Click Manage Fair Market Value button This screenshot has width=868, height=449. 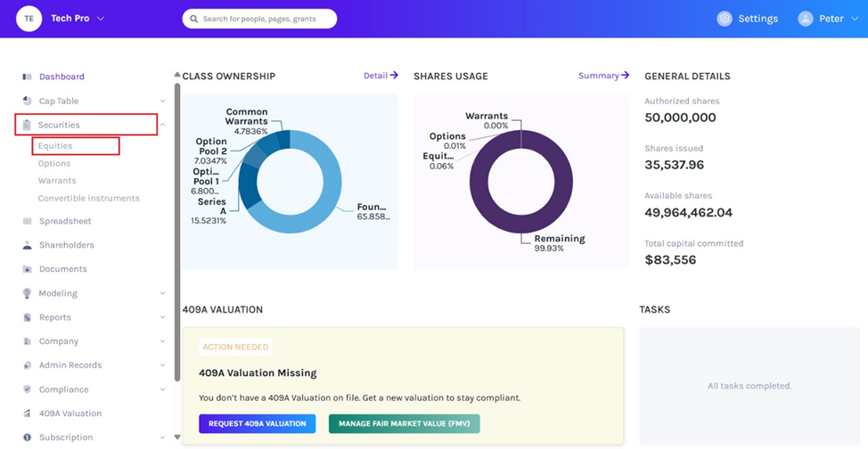(x=404, y=423)
